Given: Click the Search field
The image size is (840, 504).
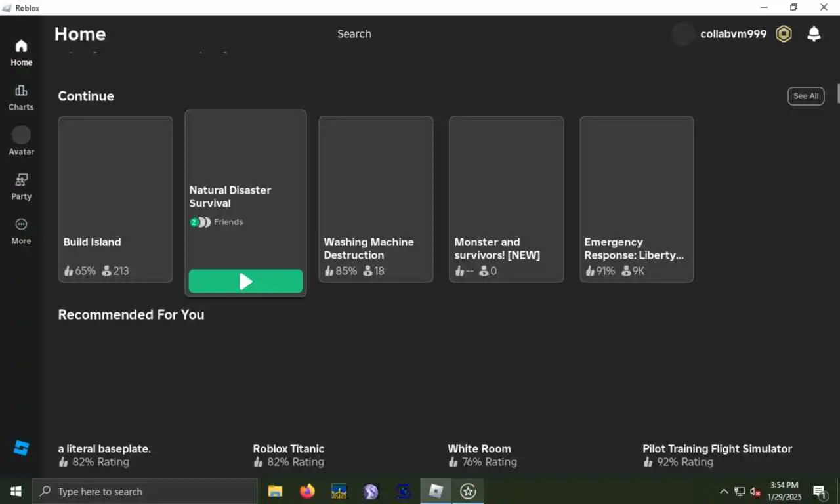Looking at the screenshot, I should (354, 34).
